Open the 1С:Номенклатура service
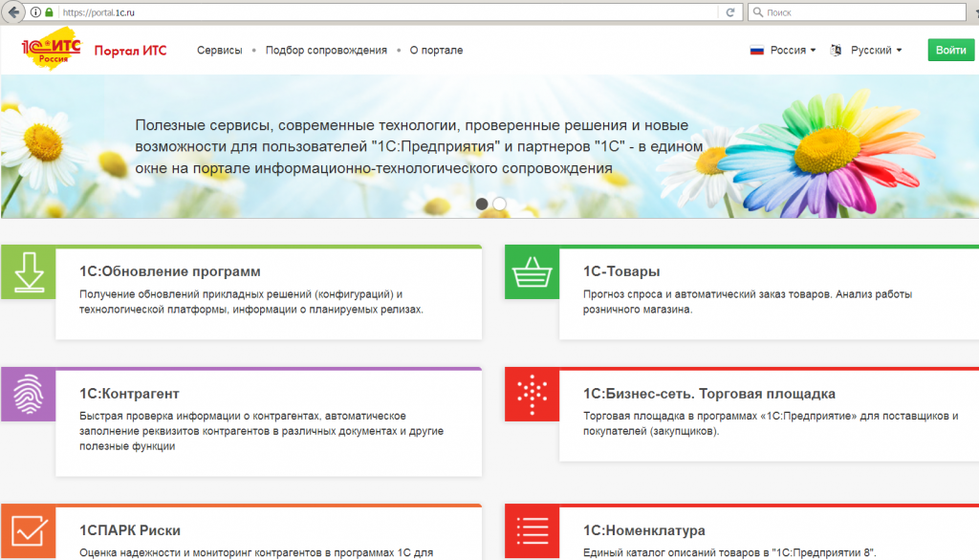 (x=644, y=530)
